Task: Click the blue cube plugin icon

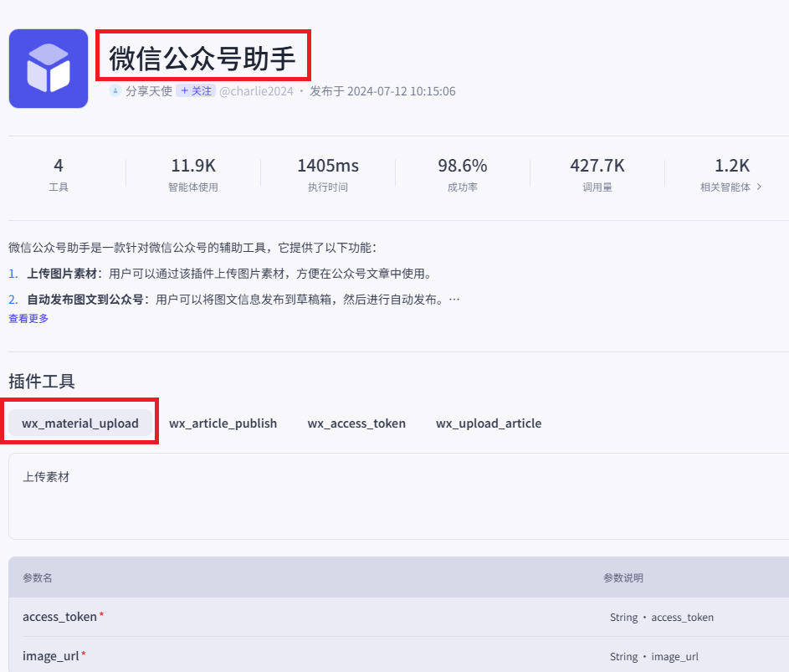Action: click(x=49, y=69)
